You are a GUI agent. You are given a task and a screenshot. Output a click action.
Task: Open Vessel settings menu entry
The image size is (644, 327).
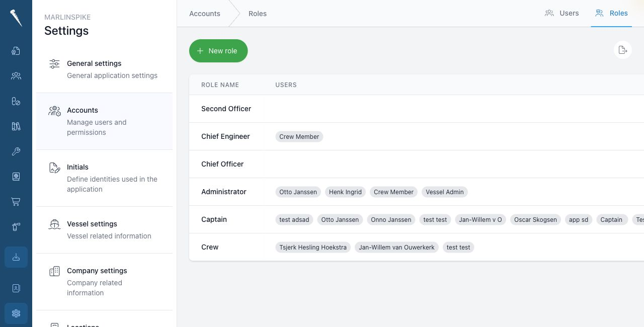pos(104,230)
